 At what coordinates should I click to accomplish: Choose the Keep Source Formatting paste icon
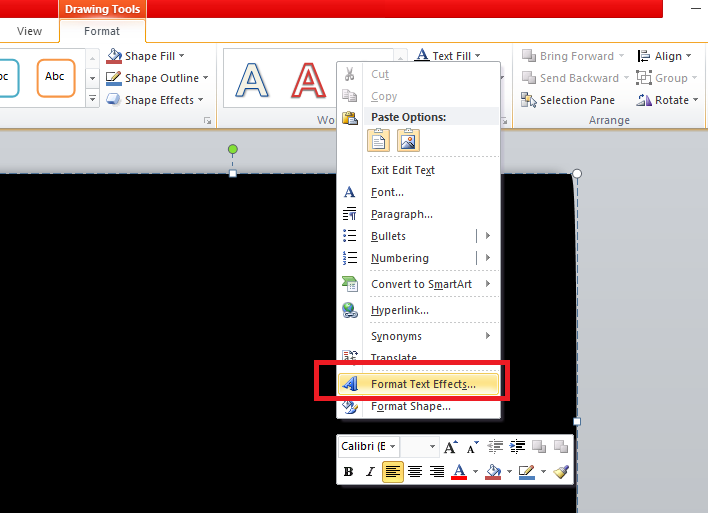[x=380, y=141]
